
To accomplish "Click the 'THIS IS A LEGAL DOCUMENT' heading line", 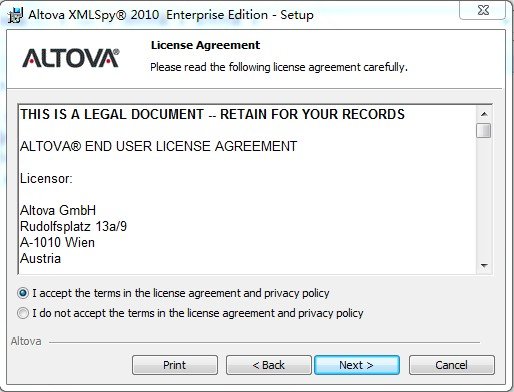I will pos(212,114).
